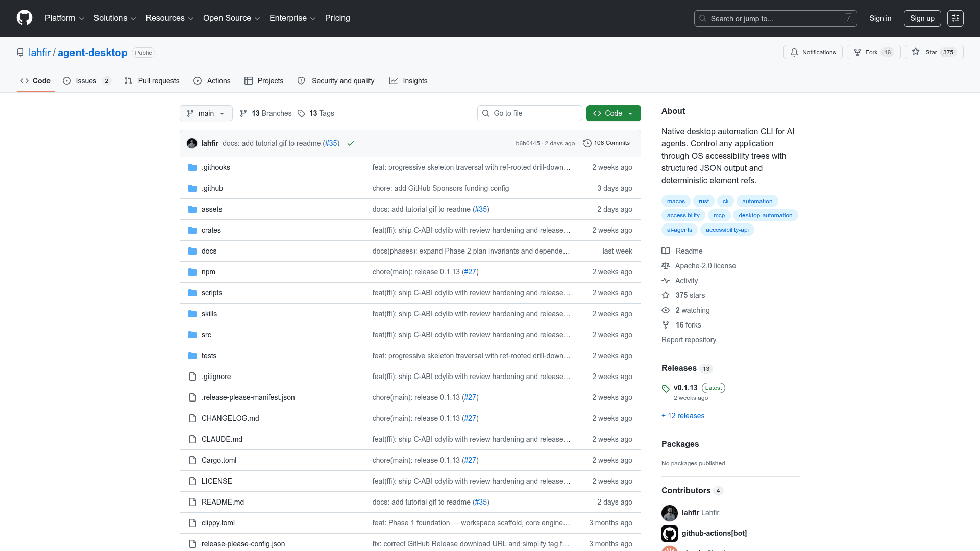Click the scripts folder icon
The image size is (980, 551).
pyautogui.click(x=192, y=293)
